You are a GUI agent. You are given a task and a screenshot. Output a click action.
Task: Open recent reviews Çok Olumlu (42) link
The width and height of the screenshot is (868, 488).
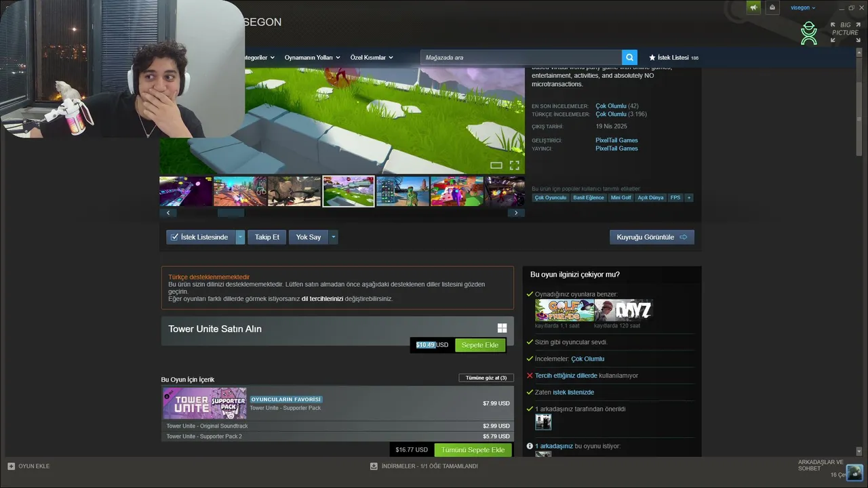pyautogui.click(x=617, y=106)
